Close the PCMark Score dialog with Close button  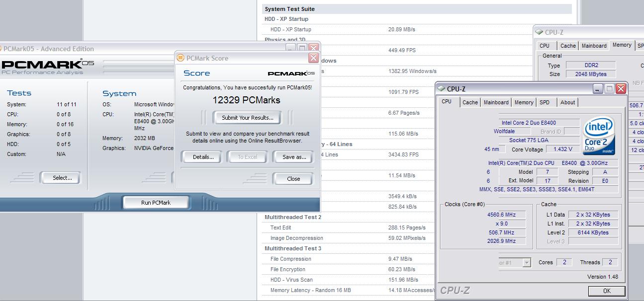(x=293, y=179)
